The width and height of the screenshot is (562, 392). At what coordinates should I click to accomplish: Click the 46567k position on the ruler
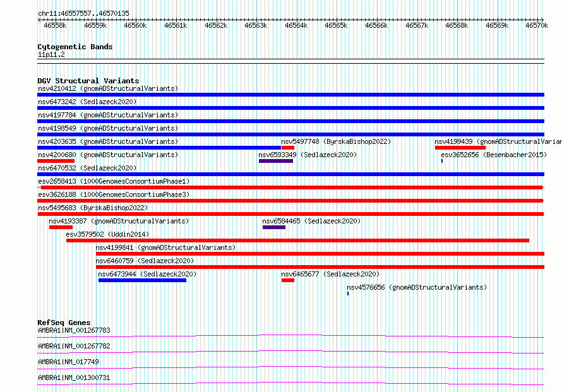click(x=417, y=25)
